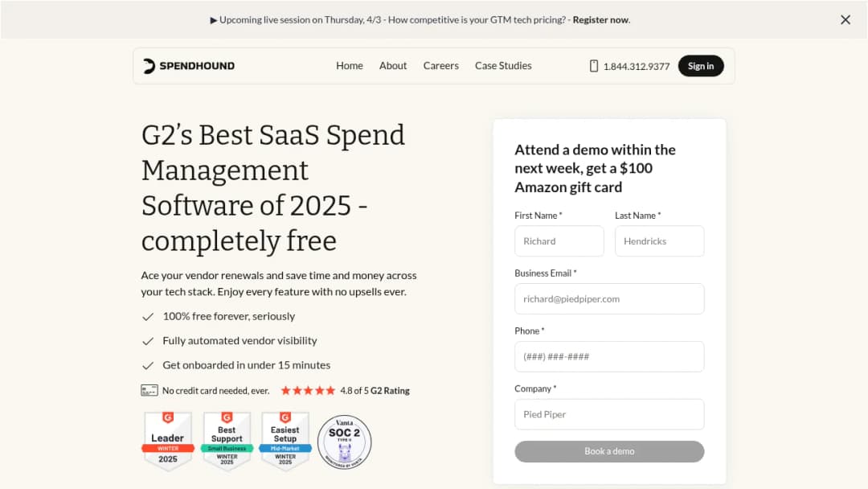Open the Careers page
Viewport: 868px width, 489px height.
point(440,65)
